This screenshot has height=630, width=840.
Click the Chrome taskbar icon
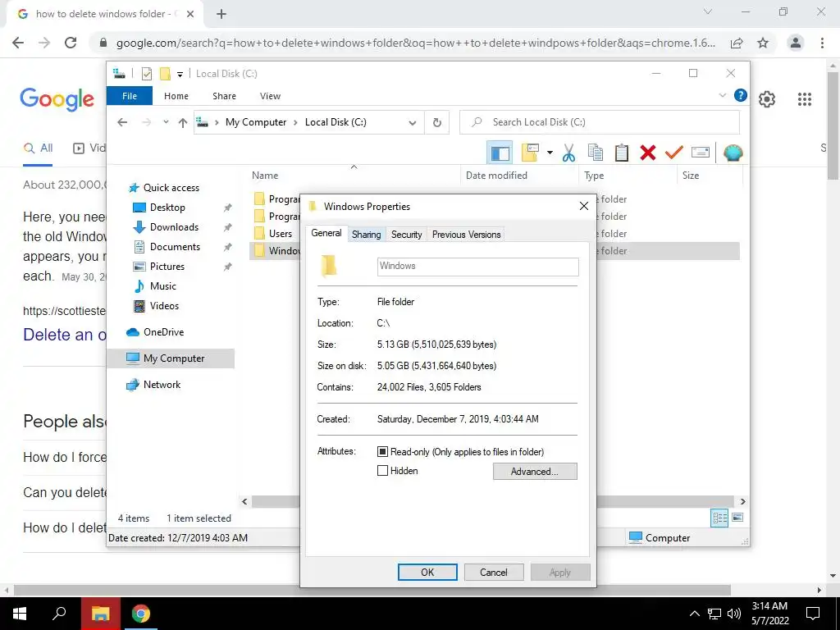141,614
